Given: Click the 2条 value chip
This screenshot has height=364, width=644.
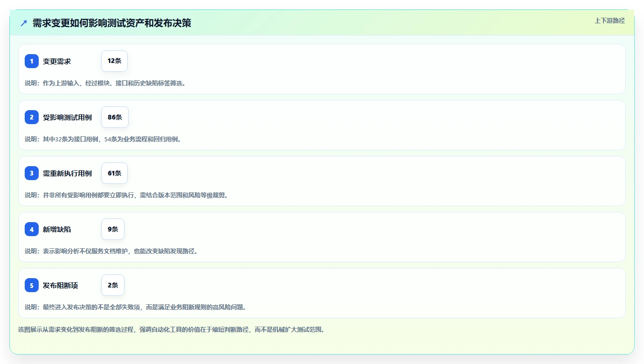Looking at the screenshot, I should (x=113, y=285).
